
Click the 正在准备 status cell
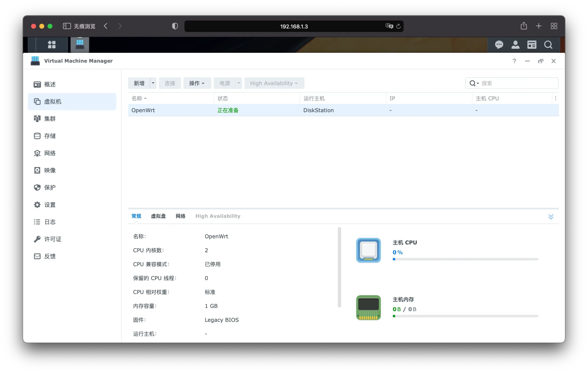coord(228,110)
